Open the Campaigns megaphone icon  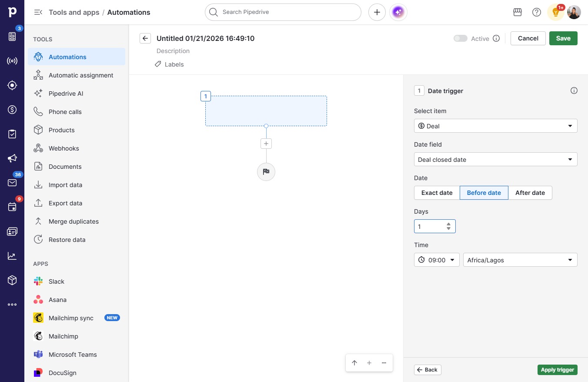tap(12, 158)
